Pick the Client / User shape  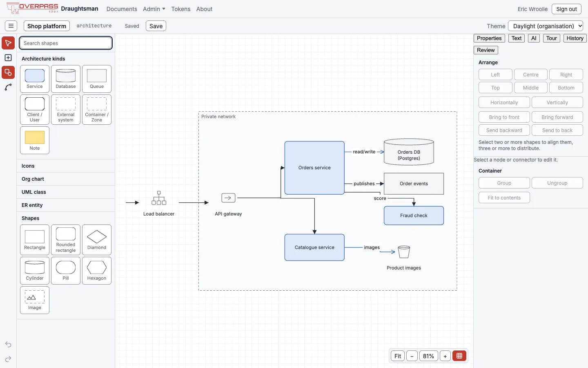pyautogui.click(x=35, y=110)
